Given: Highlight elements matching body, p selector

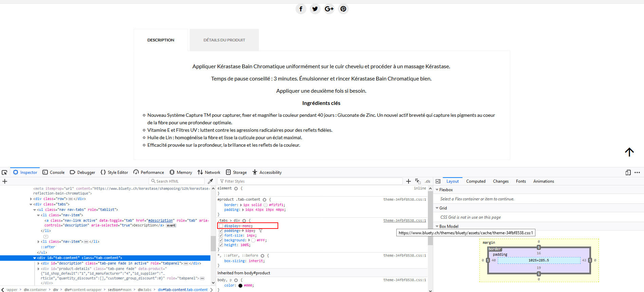Looking at the screenshot, I should (x=236, y=280).
